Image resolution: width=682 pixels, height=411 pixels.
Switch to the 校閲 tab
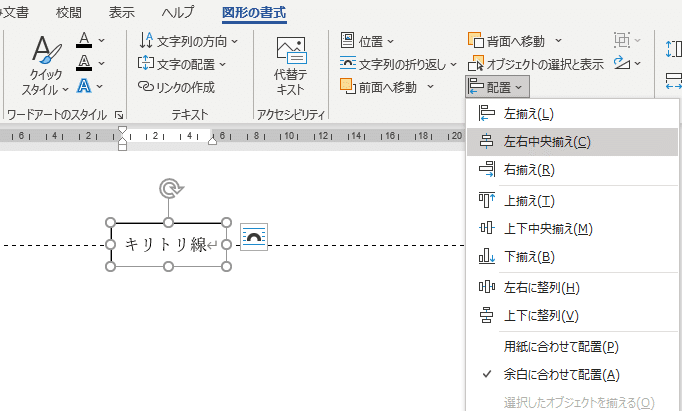tap(69, 12)
